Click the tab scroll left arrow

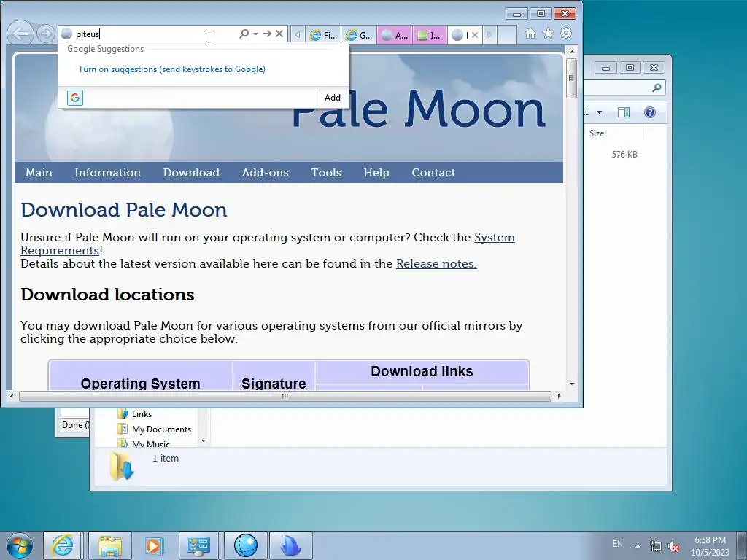pyautogui.click(x=298, y=35)
